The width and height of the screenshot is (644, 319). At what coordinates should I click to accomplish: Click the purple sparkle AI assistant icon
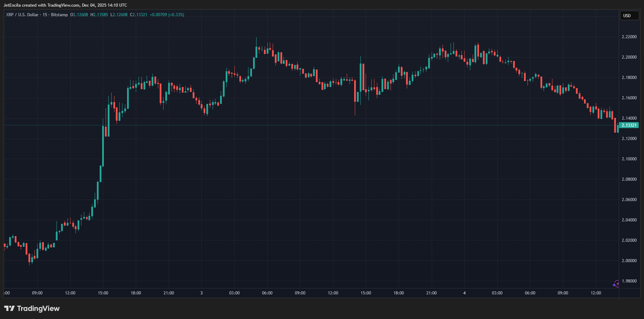[614, 285]
